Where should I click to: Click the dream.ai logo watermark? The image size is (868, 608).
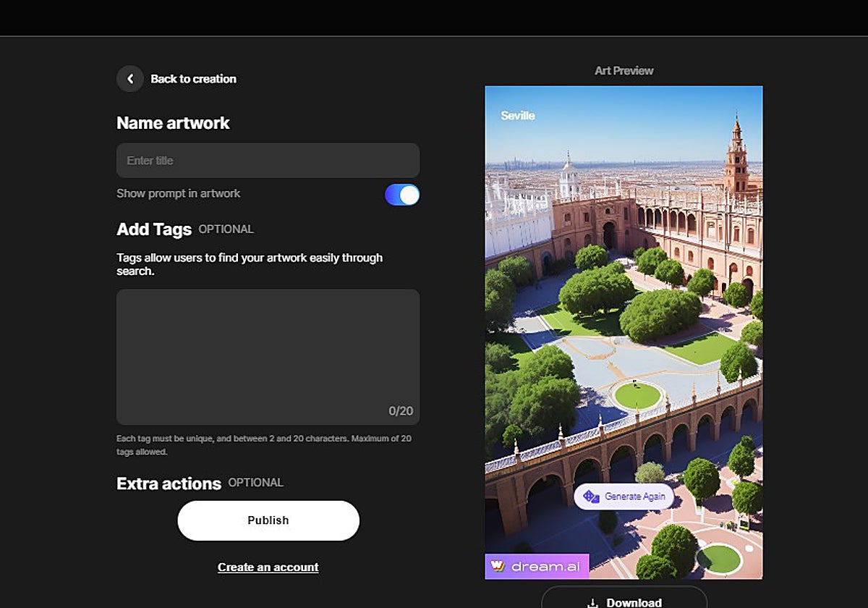(x=537, y=567)
